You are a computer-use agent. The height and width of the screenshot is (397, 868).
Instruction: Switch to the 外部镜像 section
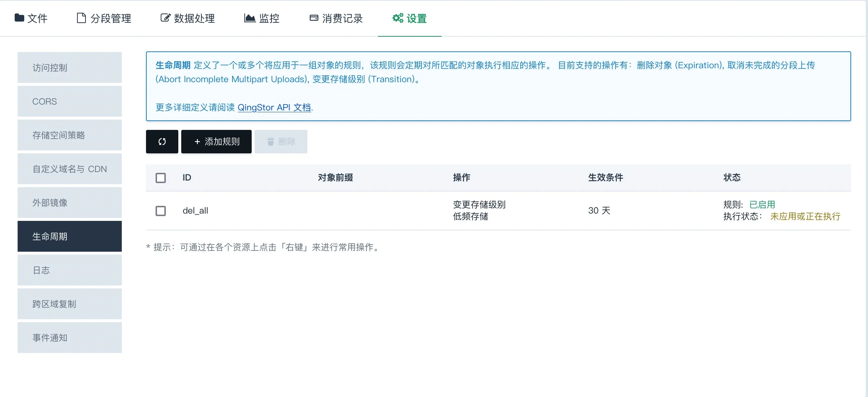(70, 203)
